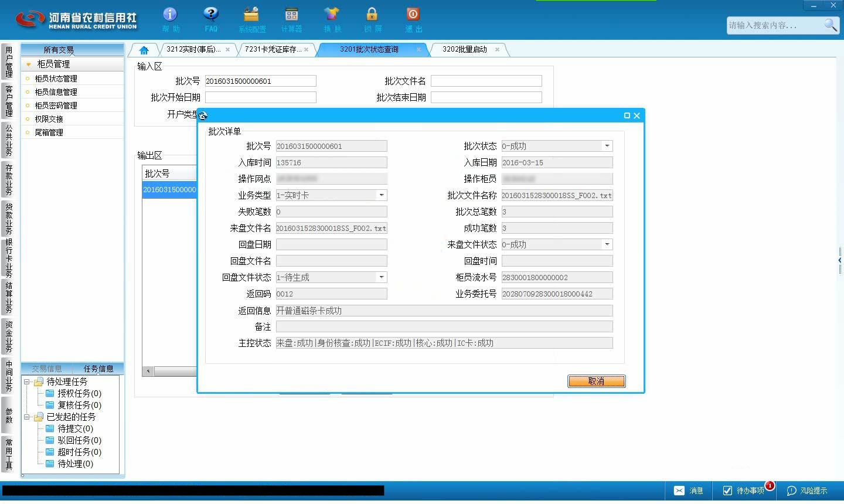The width and height of the screenshot is (844, 504).
Task: Go to the home tab icon
Action: pos(144,50)
